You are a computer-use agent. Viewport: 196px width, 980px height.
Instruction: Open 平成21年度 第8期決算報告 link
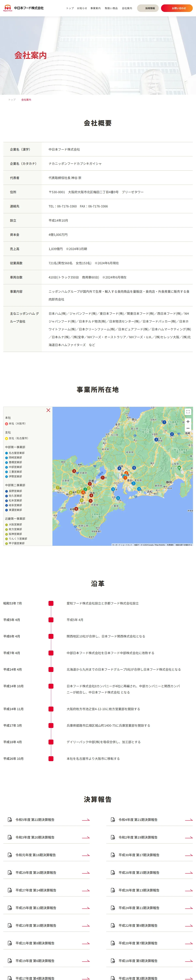point(46,943)
